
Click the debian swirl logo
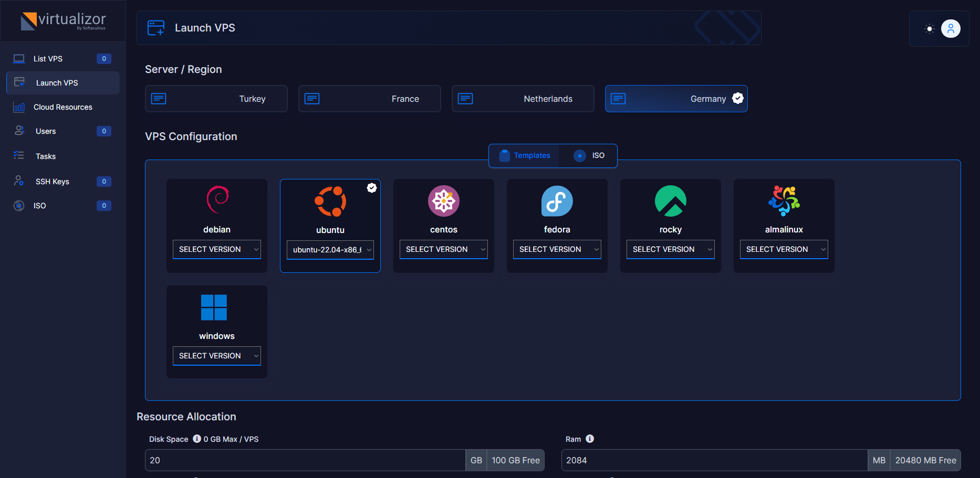tap(217, 200)
